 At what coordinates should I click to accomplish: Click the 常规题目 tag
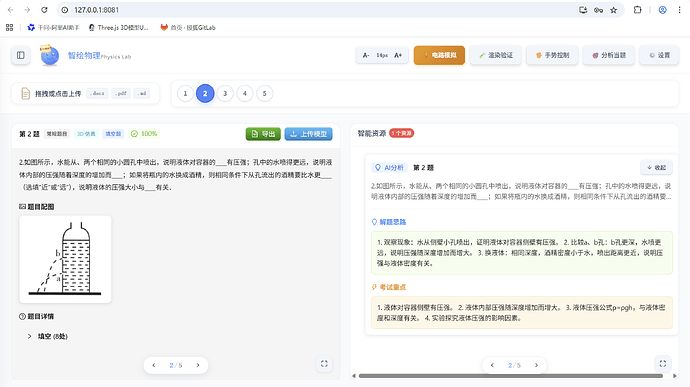(x=57, y=134)
